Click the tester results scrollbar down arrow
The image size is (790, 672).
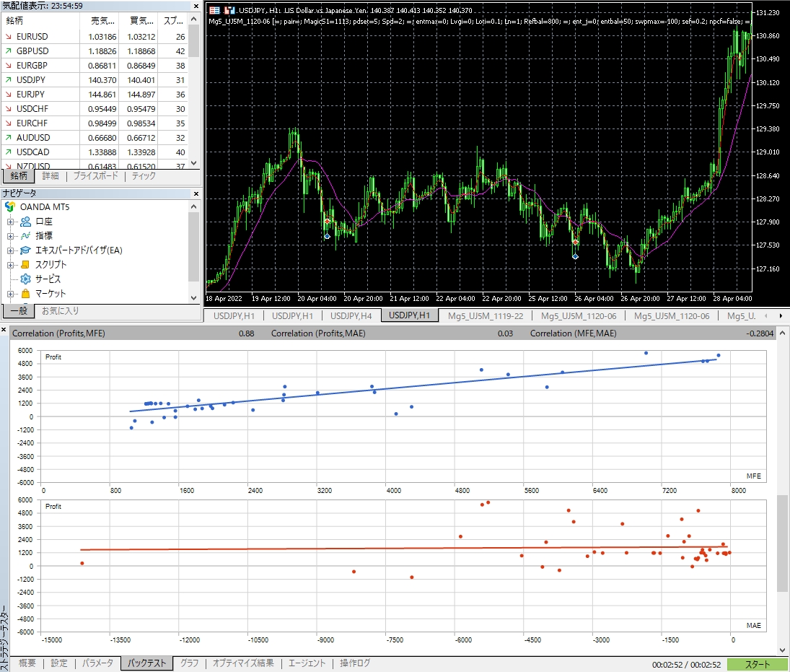[783, 650]
